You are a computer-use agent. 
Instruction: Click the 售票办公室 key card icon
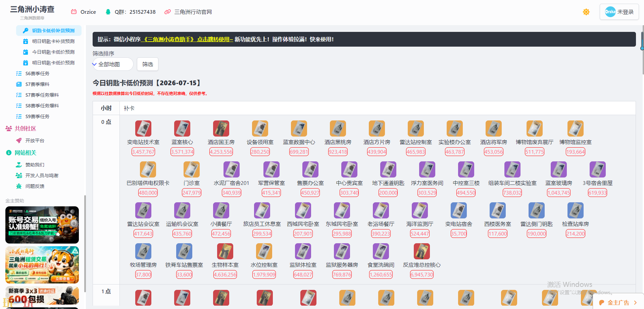click(310, 169)
